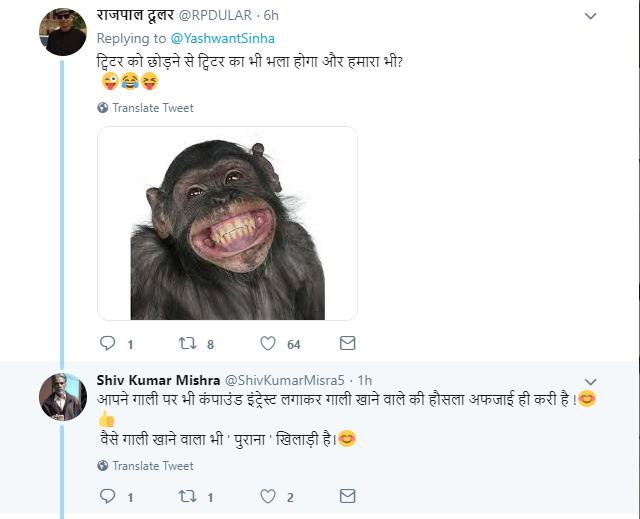
Task: Click Shiv Kumar Mishra's profile avatar
Action: click(x=62, y=396)
